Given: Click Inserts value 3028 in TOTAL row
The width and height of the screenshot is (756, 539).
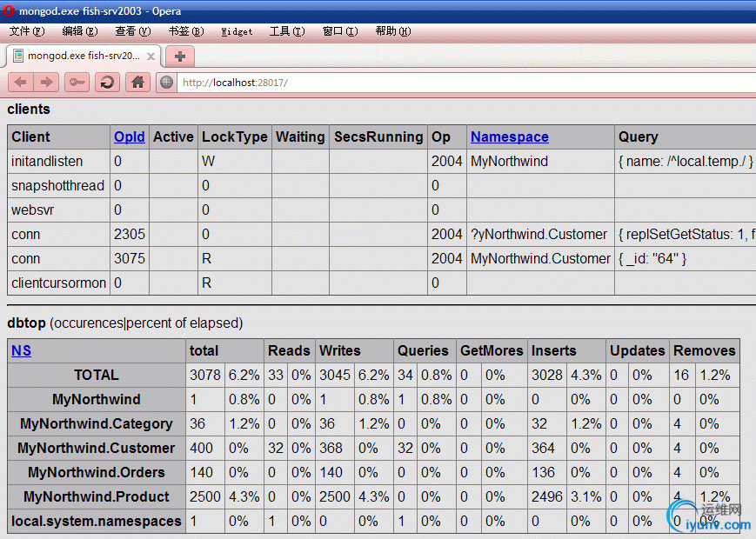Looking at the screenshot, I should point(546,376).
